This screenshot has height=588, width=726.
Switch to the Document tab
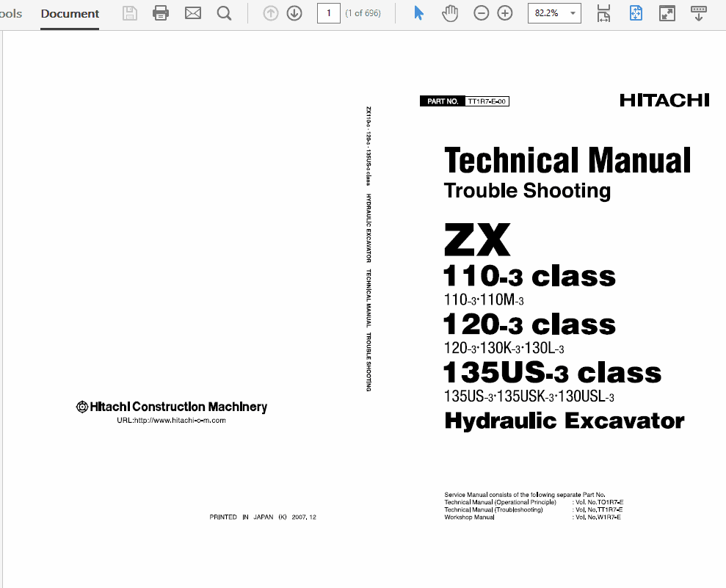pos(70,13)
